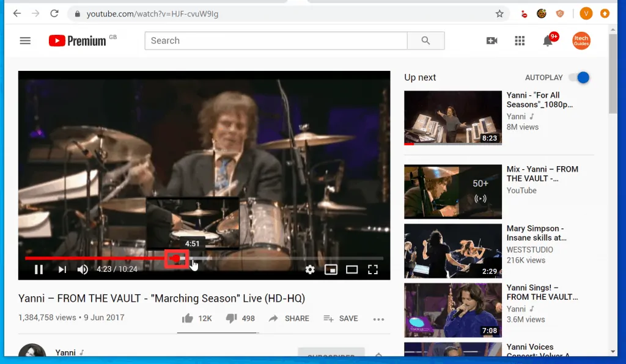Toggle Autoplay off
Screen dimensions: 626x364
(580, 78)
